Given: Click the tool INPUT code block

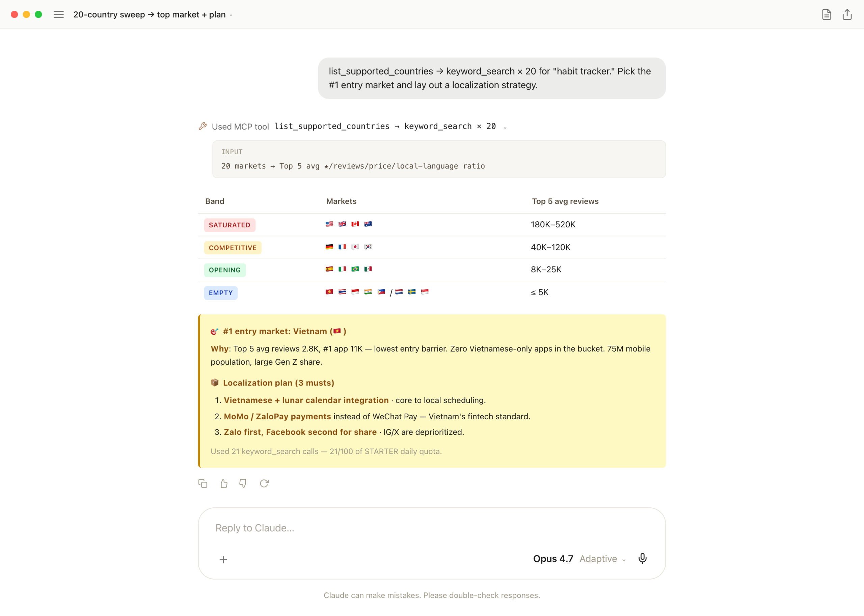Looking at the screenshot, I should click(439, 159).
